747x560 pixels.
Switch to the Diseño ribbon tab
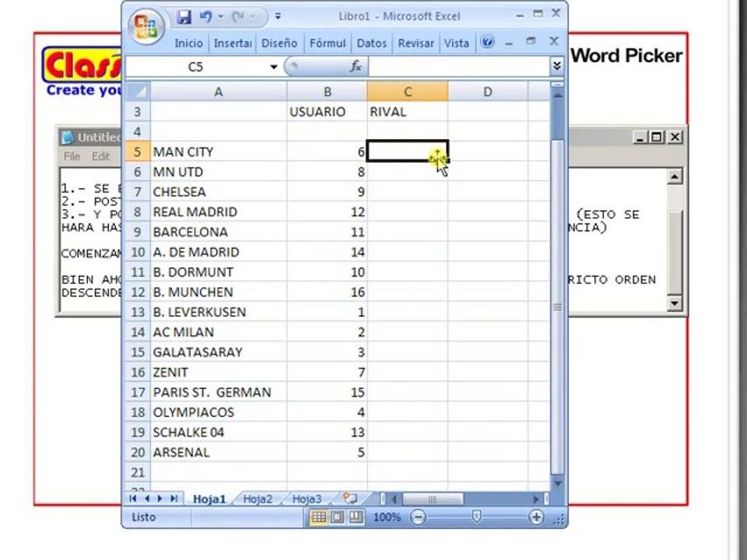(279, 44)
